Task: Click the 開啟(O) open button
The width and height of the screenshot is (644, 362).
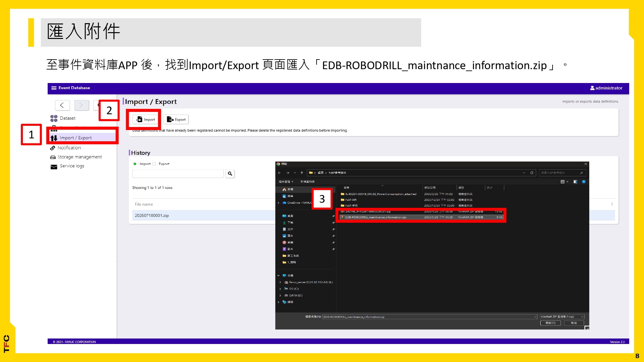Action: [x=551, y=323]
